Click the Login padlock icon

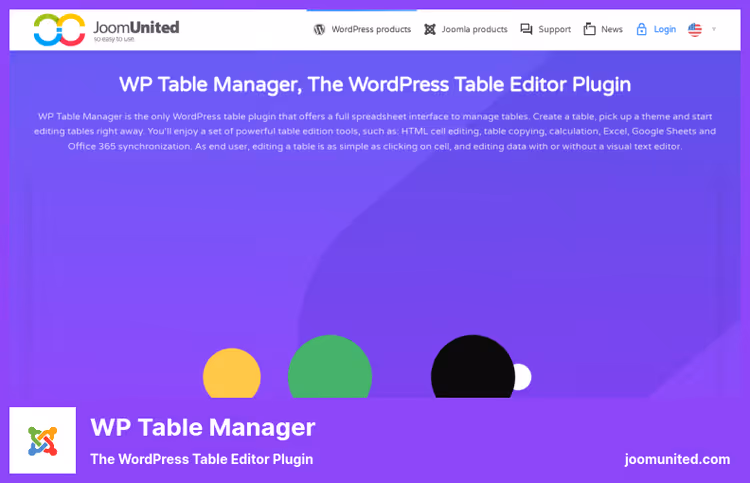point(641,29)
